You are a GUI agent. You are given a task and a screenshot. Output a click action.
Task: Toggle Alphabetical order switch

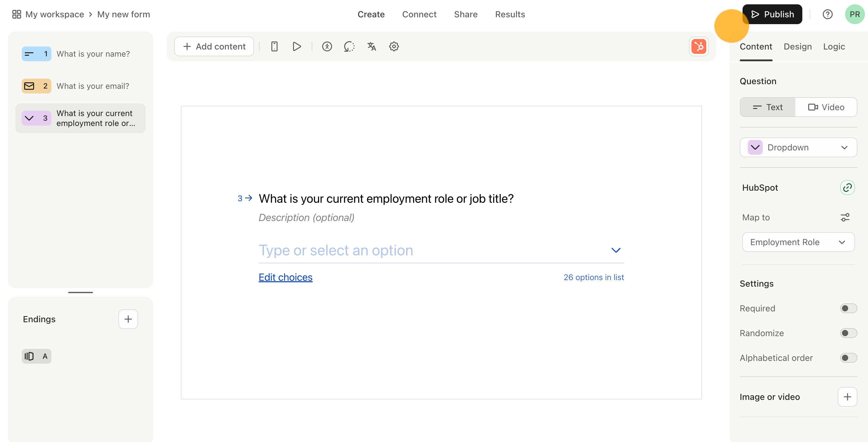[848, 358]
